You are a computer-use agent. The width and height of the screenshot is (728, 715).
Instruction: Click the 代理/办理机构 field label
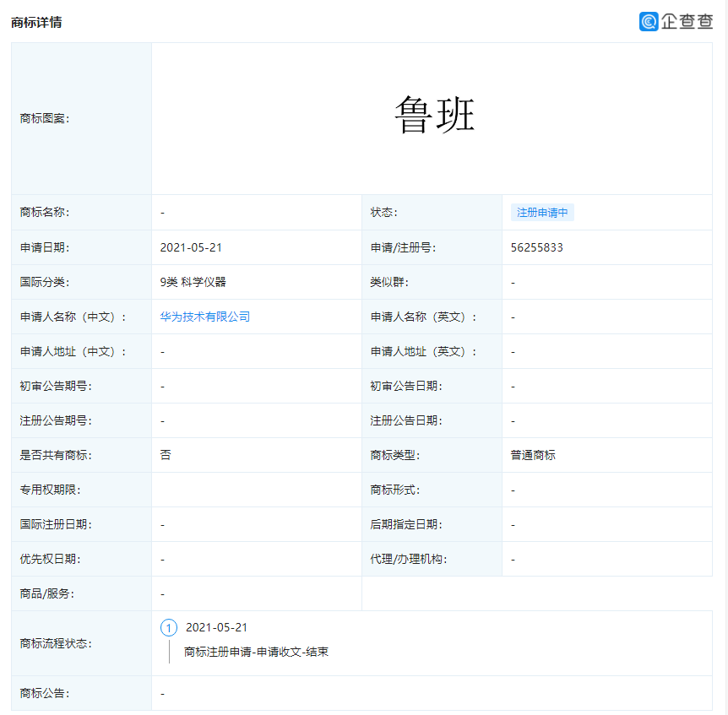point(408,559)
